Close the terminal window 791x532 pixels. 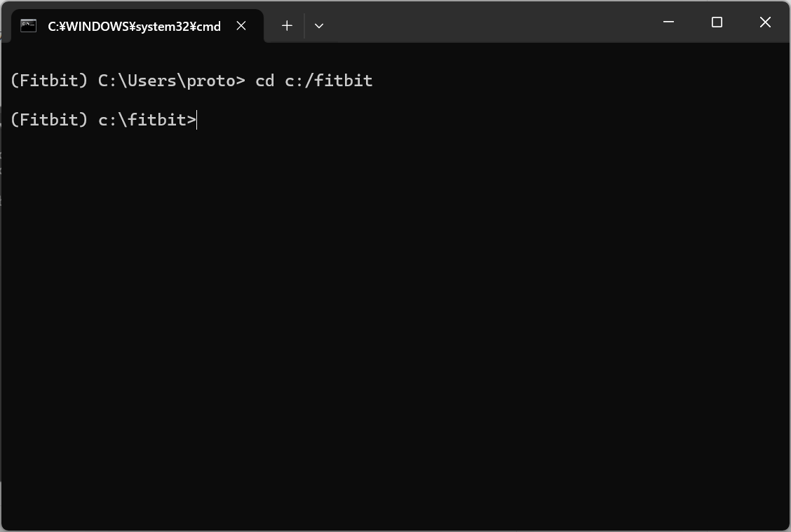pyautogui.click(x=765, y=22)
